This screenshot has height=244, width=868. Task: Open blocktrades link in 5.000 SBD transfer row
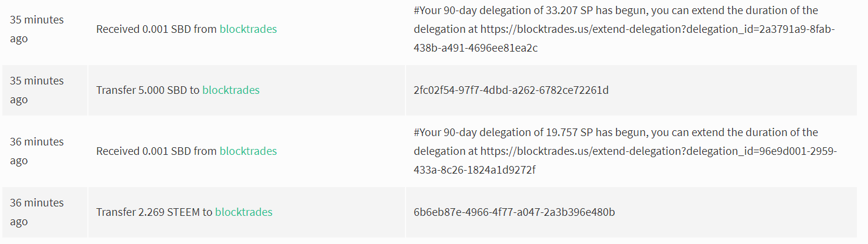tap(230, 90)
